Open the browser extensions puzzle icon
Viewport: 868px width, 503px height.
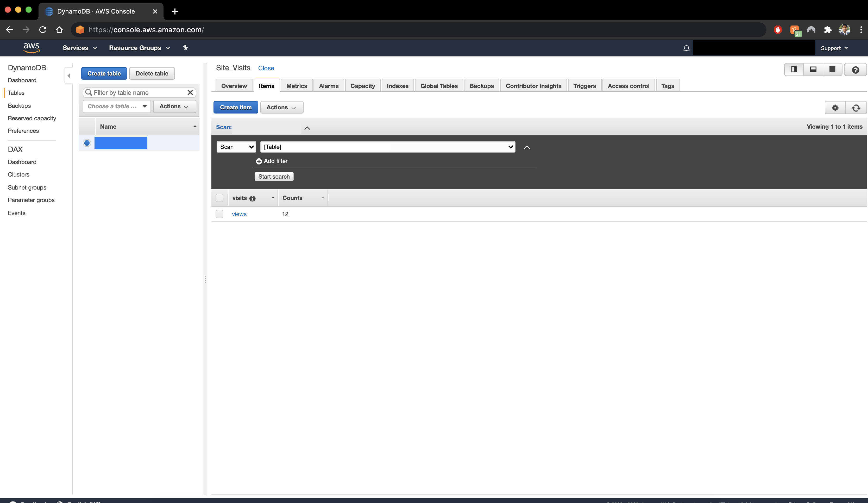[x=828, y=30]
